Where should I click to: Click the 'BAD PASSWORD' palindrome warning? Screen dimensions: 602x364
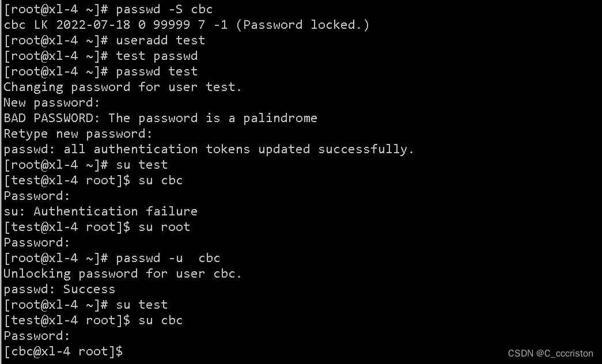(161, 118)
